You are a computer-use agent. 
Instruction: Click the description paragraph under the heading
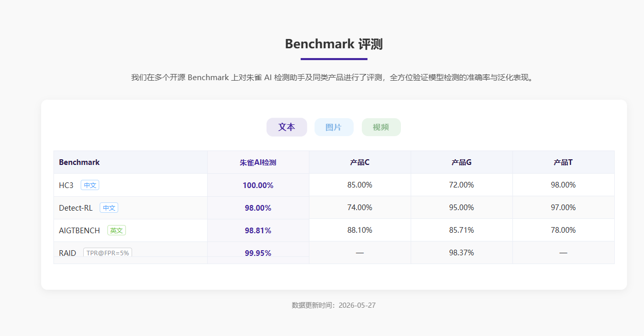pyautogui.click(x=334, y=78)
